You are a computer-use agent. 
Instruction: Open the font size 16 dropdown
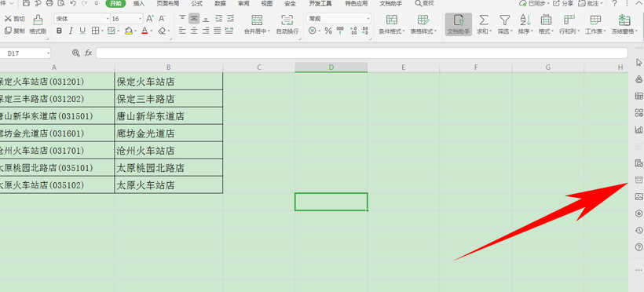click(x=140, y=19)
